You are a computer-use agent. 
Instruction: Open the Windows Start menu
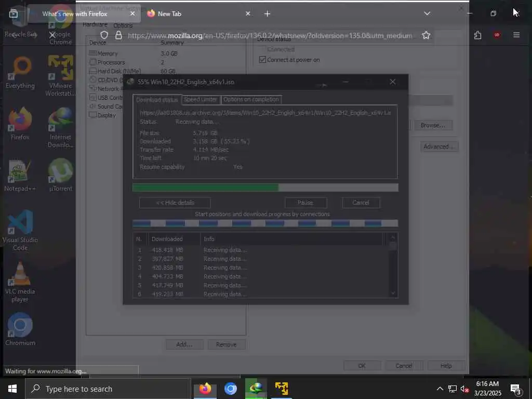(12, 389)
